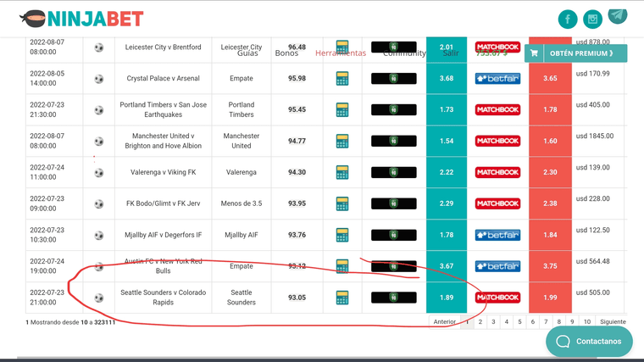644x362 pixels.
Task: Click back odds 1.73 for Portland Timbers
Action: pyautogui.click(x=447, y=109)
